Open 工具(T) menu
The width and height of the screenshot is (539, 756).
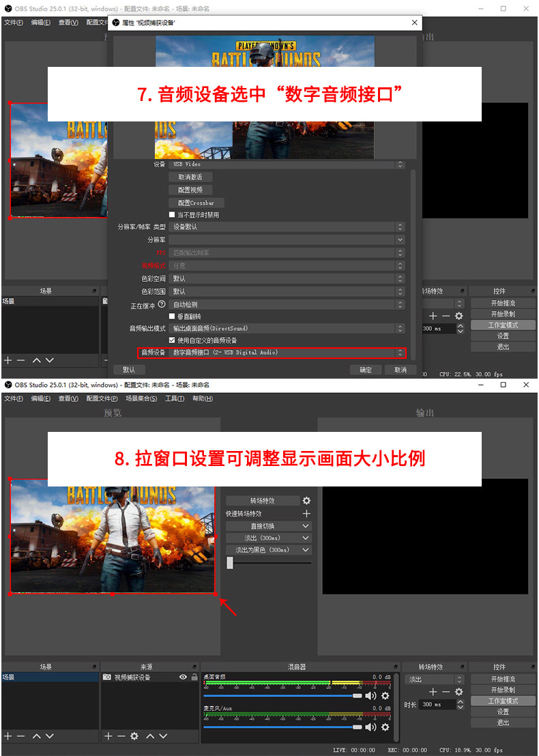[175, 398]
